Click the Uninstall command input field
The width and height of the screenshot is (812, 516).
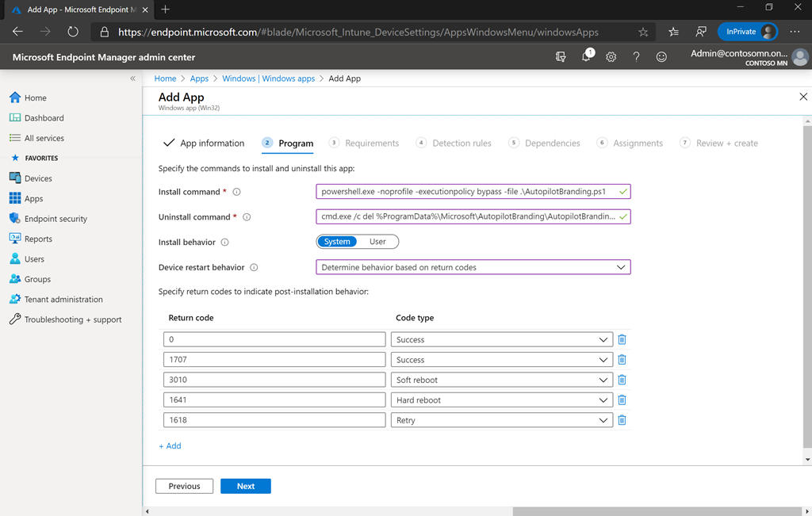(x=468, y=217)
